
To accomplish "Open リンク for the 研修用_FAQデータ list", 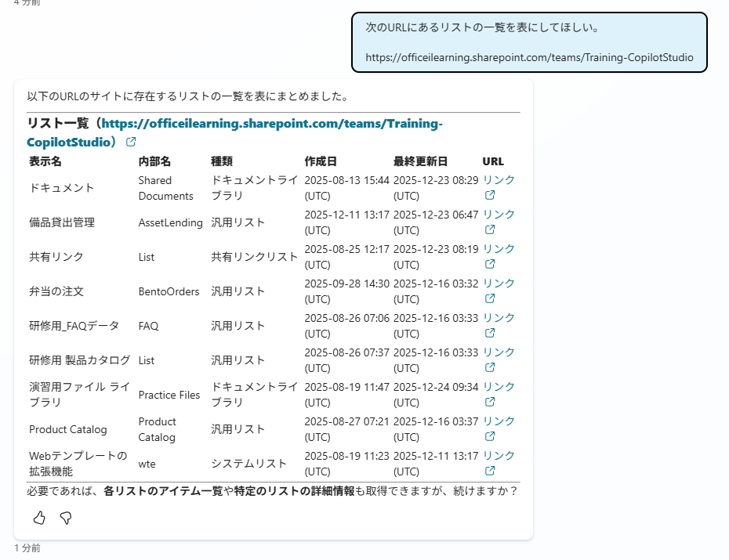I will click(x=499, y=317).
